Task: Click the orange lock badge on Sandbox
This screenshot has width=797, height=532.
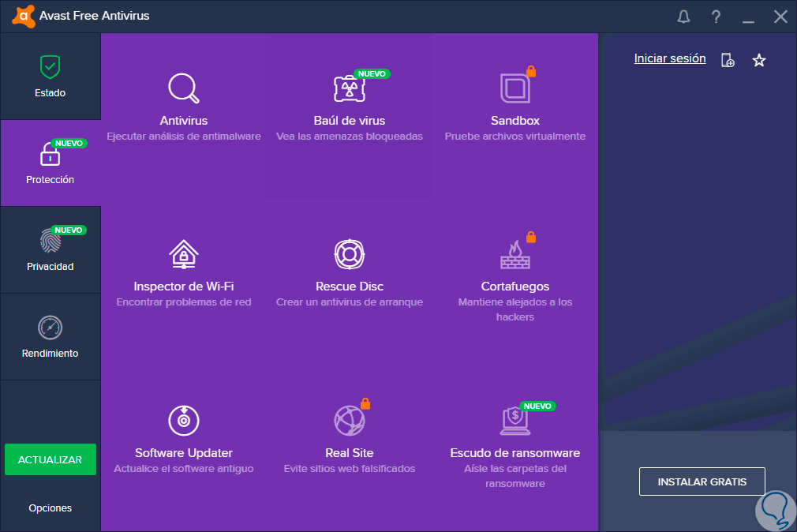Action: [x=531, y=71]
